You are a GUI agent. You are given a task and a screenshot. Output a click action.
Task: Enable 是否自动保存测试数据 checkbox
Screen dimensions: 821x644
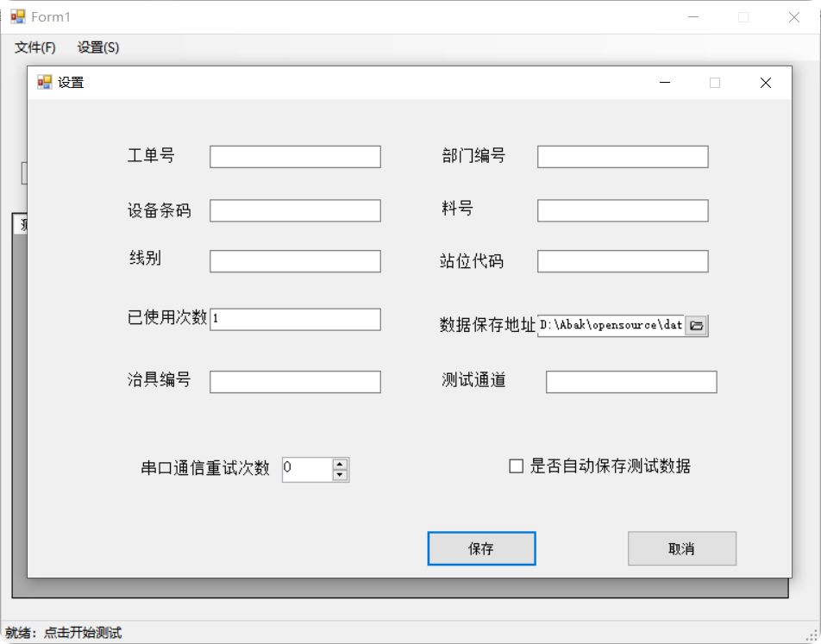tap(516, 466)
